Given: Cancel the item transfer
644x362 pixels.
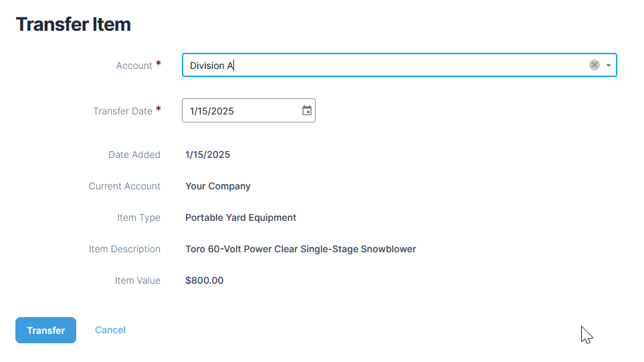Looking at the screenshot, I should click(x=110, y=330).
